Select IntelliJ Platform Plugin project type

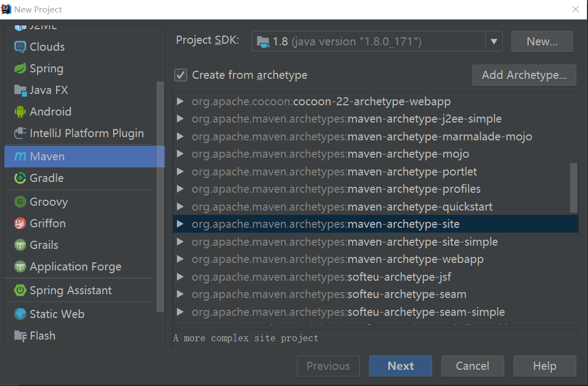click(x=86, y=133)
